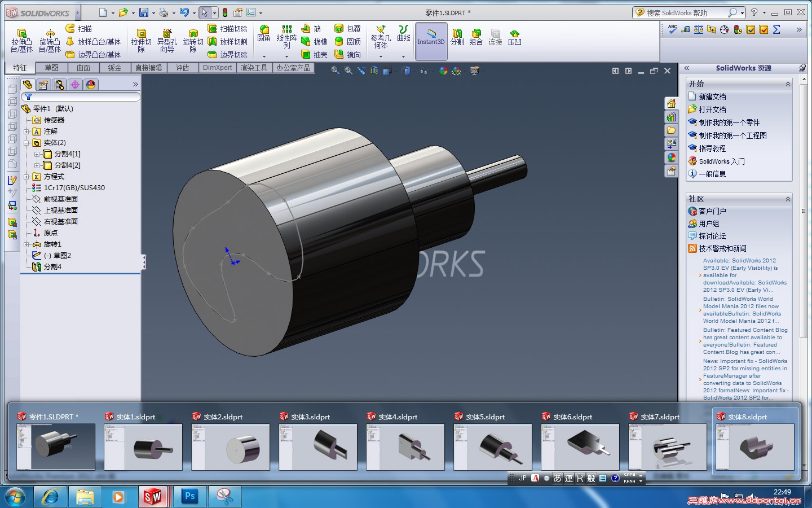The width and height of the screenshot is (812, 508).
Task: Expand the 注解 tree node
Action: [27, 132]
